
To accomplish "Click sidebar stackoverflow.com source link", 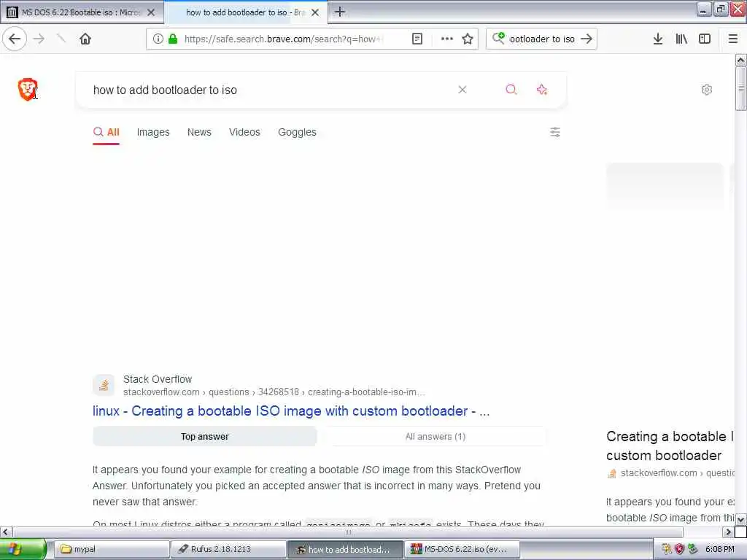I will click(672, 473).
